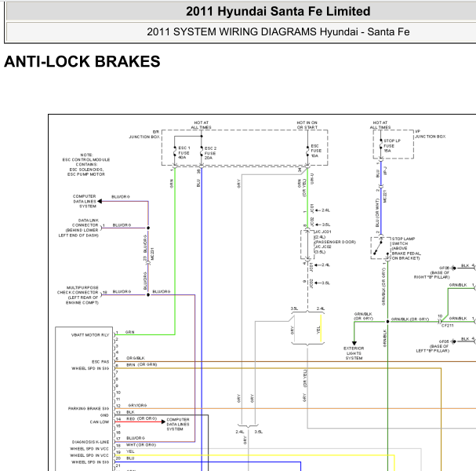Click 'MULTIPURPOSE CHECK CONNECTOR' label

click(x=78, y=295)
